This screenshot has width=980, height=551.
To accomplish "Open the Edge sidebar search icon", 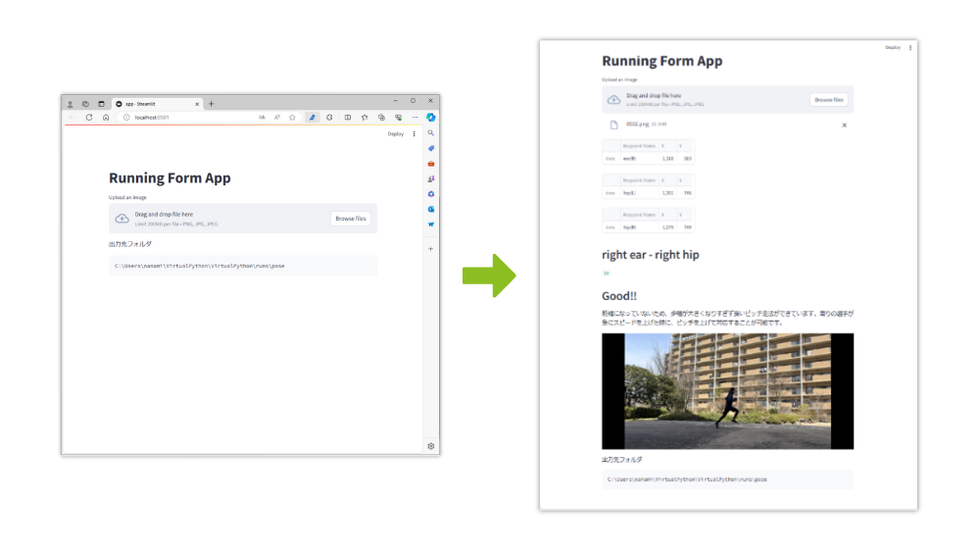I will click(431, 132).
